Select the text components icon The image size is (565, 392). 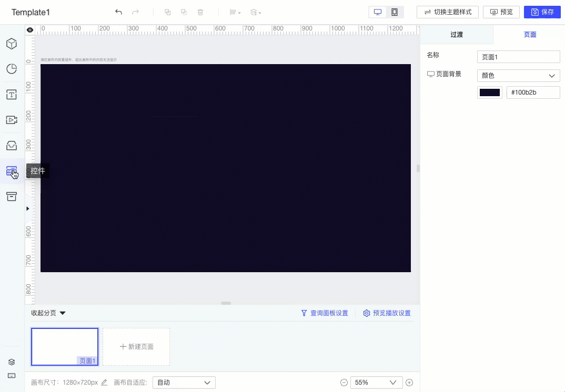tap(12, 95)
